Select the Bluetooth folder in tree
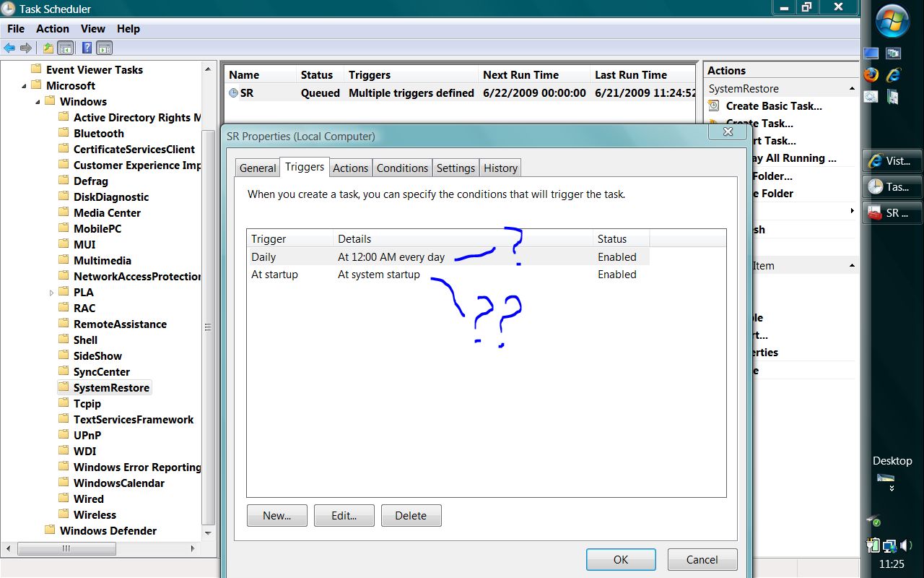The height and width of the screenshot is (578, 924). pos(99,133)
